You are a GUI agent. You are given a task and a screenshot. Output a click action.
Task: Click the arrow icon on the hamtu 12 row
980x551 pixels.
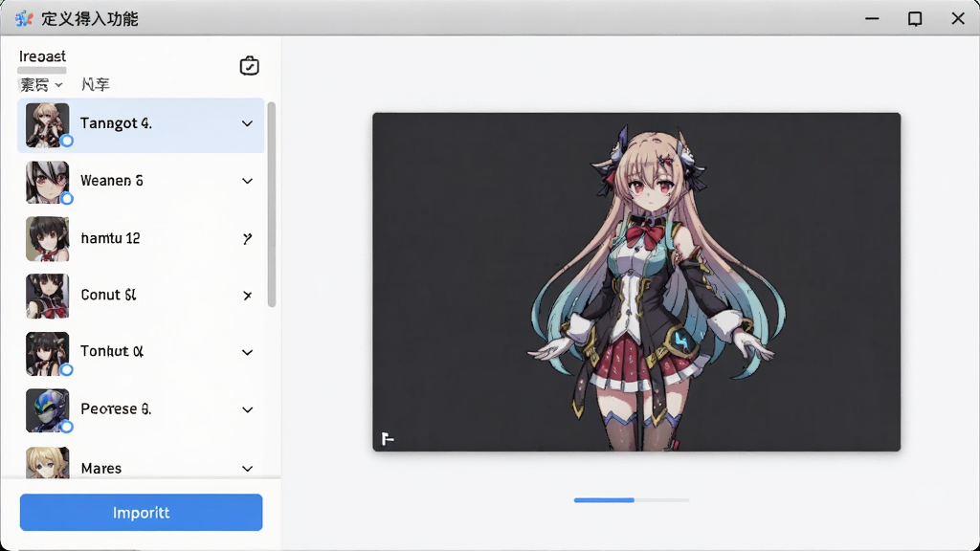pos(248,238)
